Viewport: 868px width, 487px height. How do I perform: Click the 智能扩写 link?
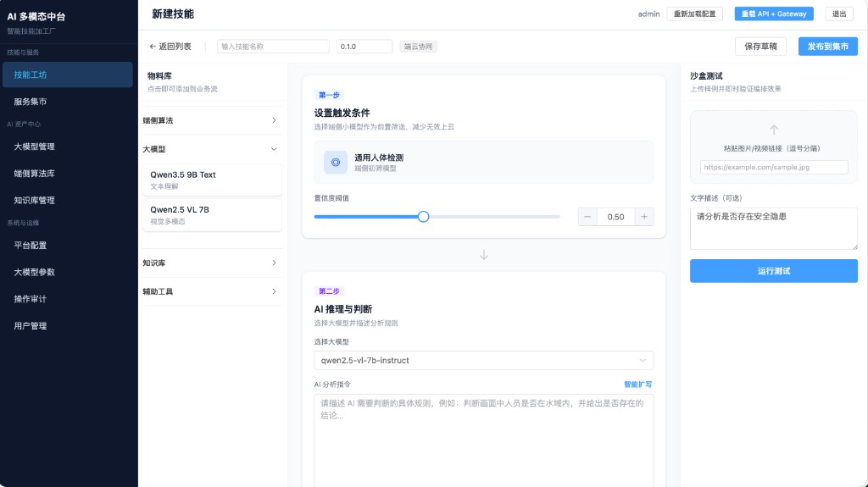637,384
